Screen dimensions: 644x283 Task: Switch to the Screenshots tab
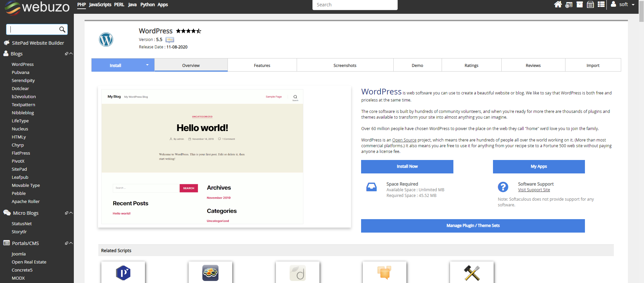[x=345, y=65]
